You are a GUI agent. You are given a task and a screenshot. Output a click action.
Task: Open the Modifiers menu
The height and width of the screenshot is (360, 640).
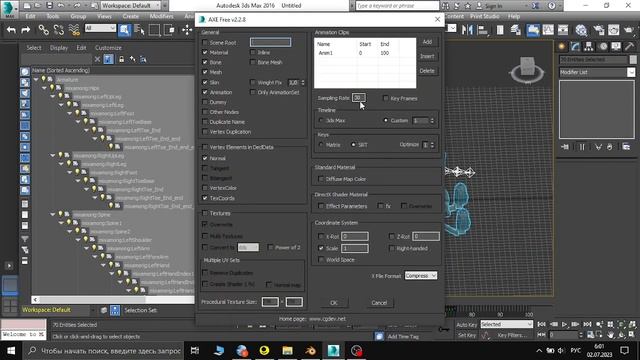pyautogui.click(x=161, y=16)
